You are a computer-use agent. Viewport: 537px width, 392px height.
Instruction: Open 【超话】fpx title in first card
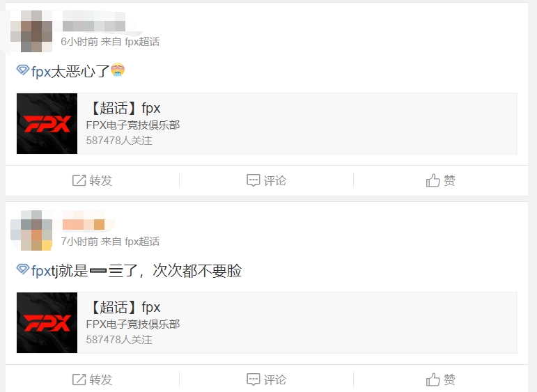[x=124, y=108]
